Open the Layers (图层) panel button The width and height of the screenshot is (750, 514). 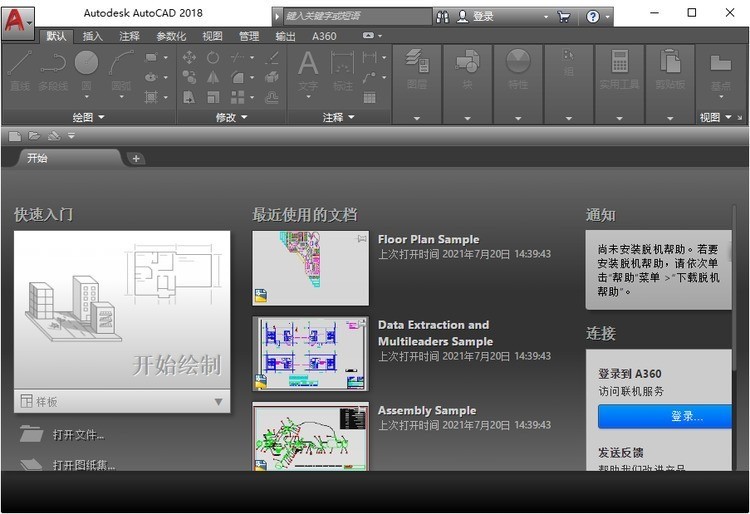tap(417, 69)
